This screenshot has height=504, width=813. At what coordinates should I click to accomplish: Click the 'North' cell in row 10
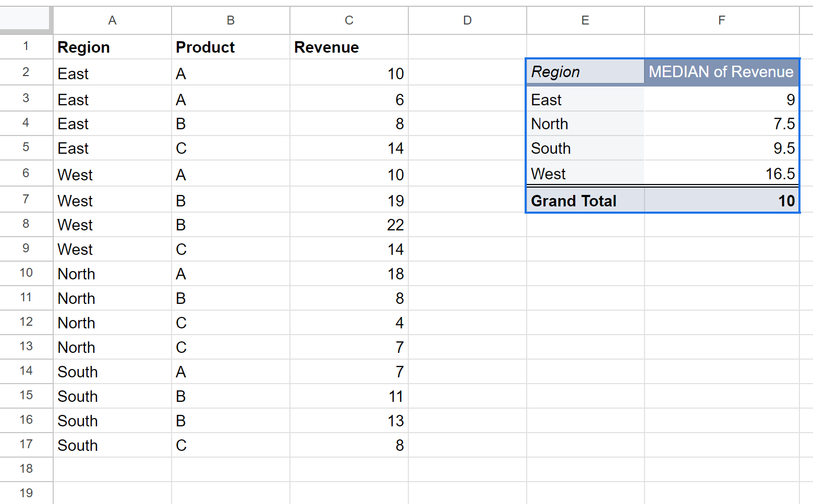pyautogui.click(x=112, y=274)
